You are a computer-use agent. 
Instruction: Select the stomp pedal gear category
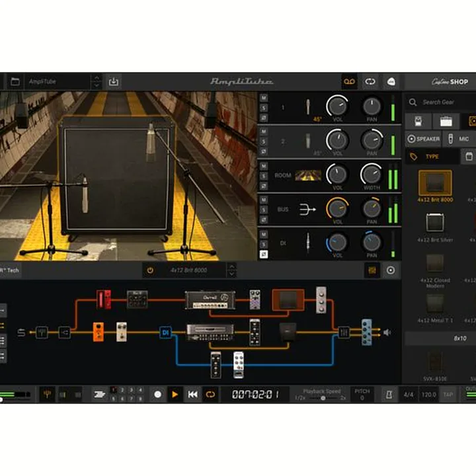[418, 121]
